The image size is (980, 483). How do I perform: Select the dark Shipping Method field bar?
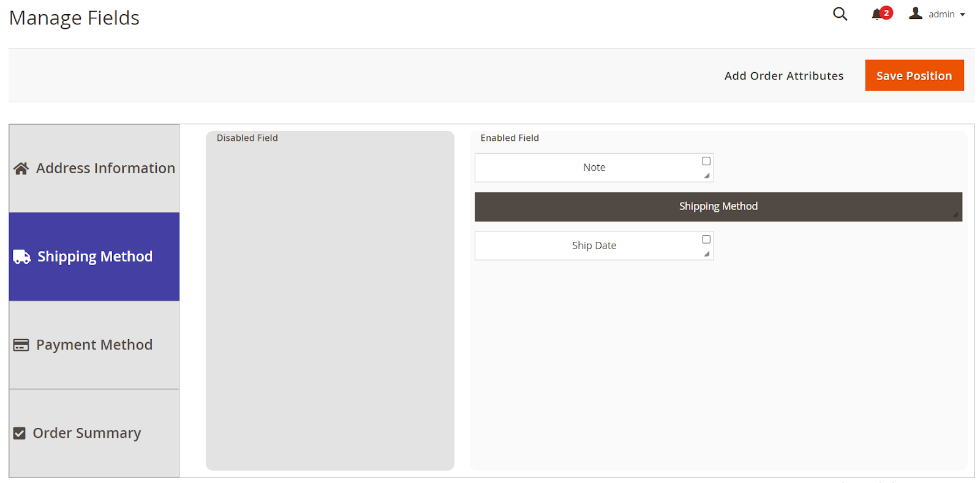[x=718, y=206]
